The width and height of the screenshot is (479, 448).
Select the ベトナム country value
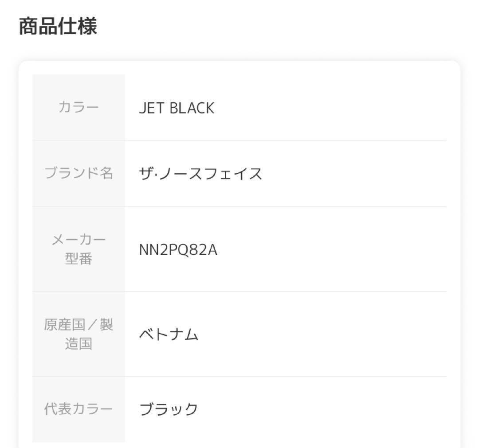[169, 335]
